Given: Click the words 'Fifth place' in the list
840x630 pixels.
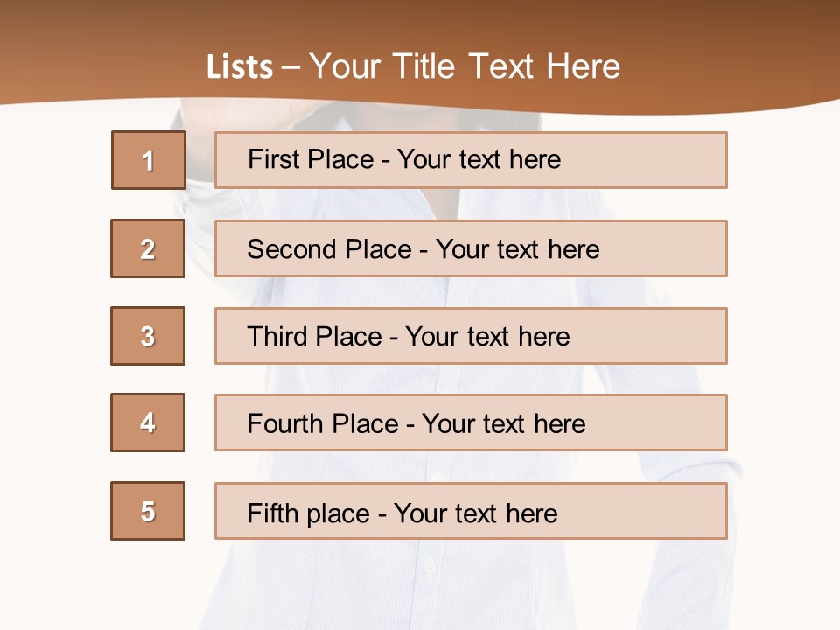Looking at the screenshot, I should coord(309,513).
